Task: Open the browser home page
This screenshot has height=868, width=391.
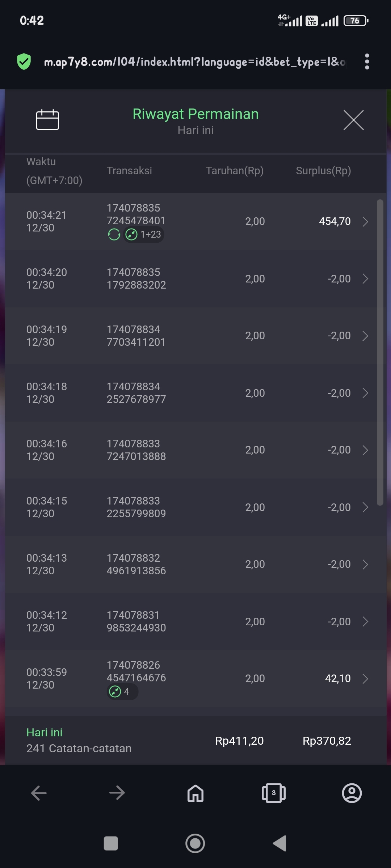Action: [x=195, y=793]
